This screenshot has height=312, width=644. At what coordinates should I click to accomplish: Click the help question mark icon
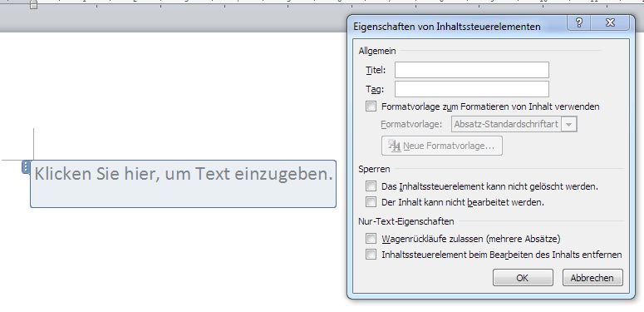pyautogui.click(x=578, y=23)
